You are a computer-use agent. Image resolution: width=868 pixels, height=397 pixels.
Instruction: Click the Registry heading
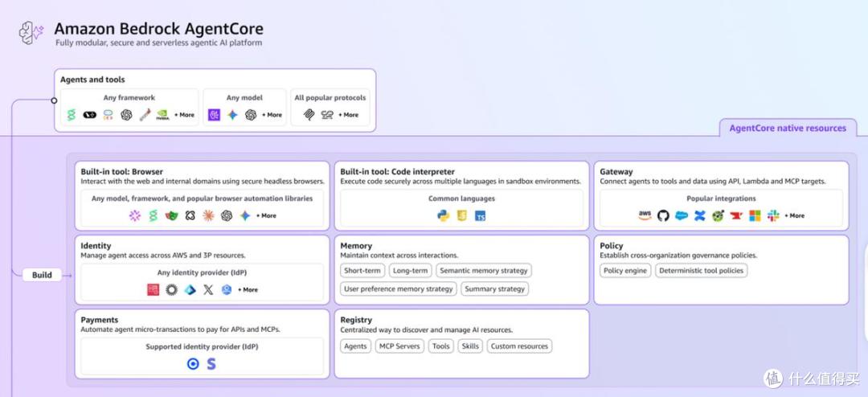(x=356, y=320)
